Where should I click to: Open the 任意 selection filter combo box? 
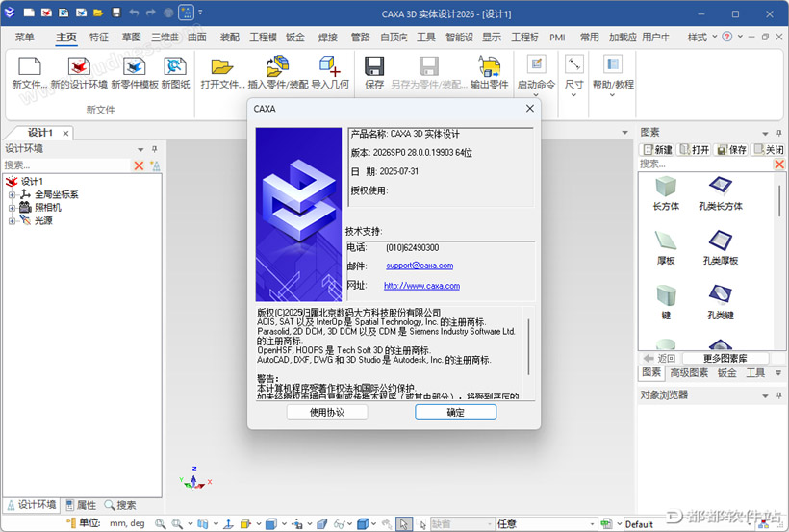(547, 524)
